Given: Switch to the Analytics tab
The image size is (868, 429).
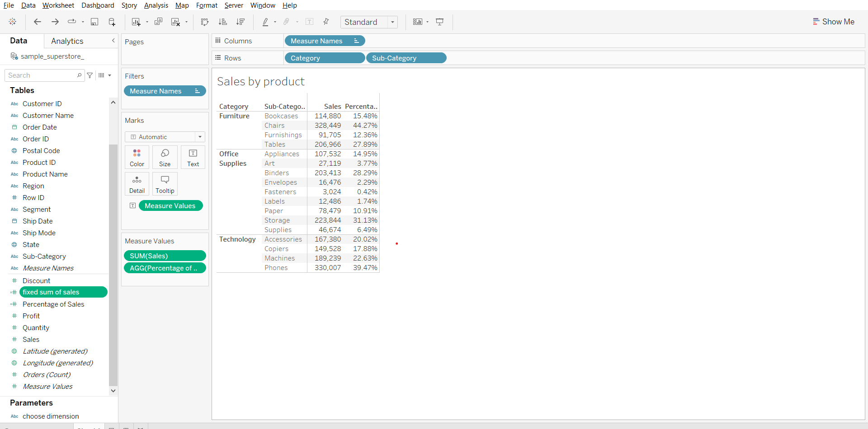Looking at the screenshot, I should point(67,41).
